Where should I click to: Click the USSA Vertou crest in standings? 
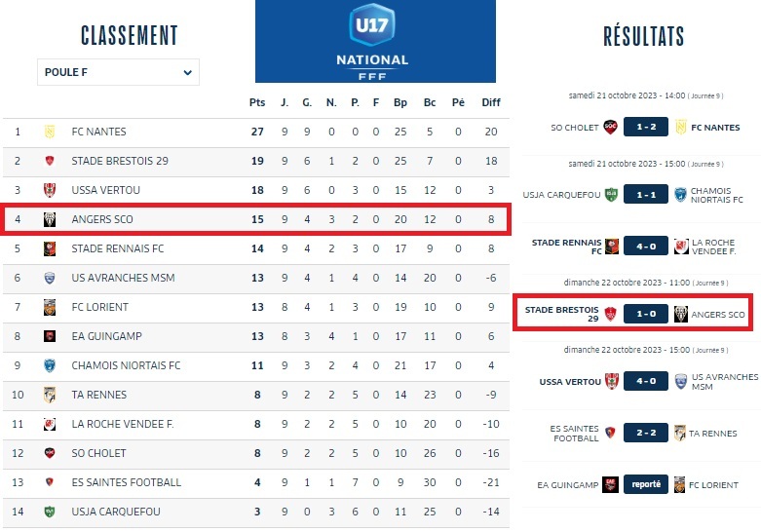click(49, 191)
